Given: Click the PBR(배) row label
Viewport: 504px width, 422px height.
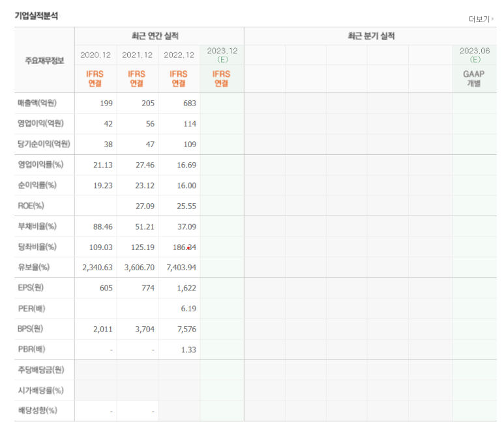Looking at the screenshot, I should 31,350.
